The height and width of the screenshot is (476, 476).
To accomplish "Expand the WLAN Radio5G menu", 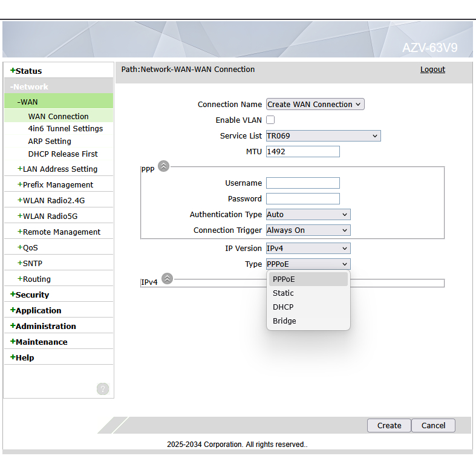I will tap(50, 217).
